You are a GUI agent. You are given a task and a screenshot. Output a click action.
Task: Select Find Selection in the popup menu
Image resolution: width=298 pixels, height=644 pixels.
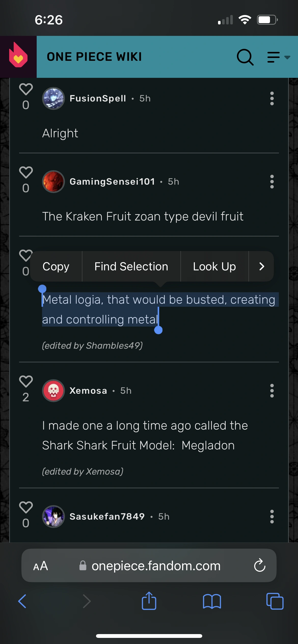(131, 266)
